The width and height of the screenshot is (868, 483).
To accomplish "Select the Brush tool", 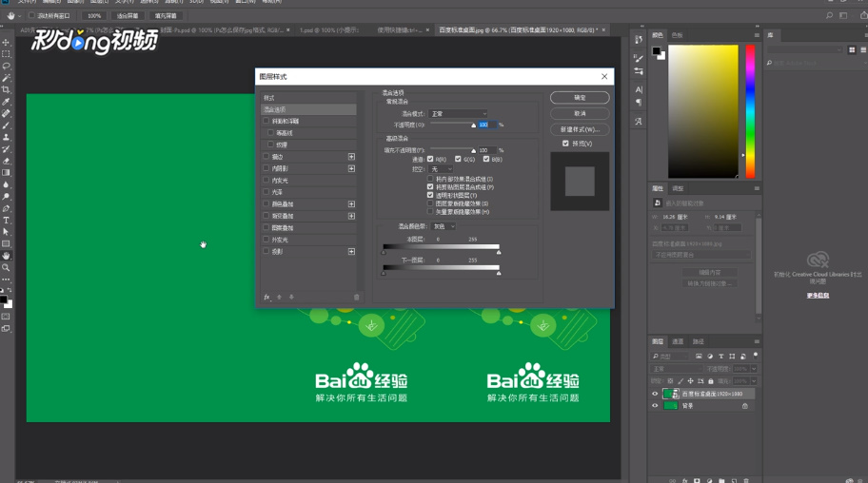I will (6, 126).
